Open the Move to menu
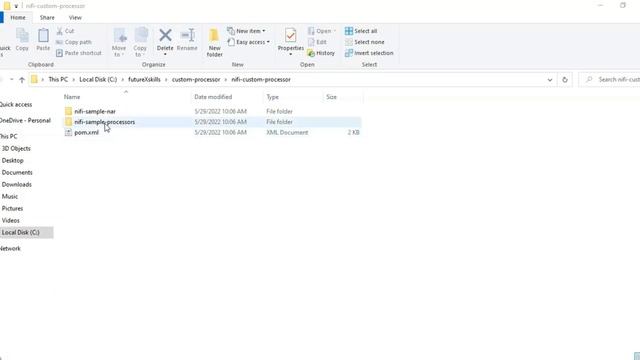Screen dimensions: 640x360 pyautogui.click(x=119, y=42)
